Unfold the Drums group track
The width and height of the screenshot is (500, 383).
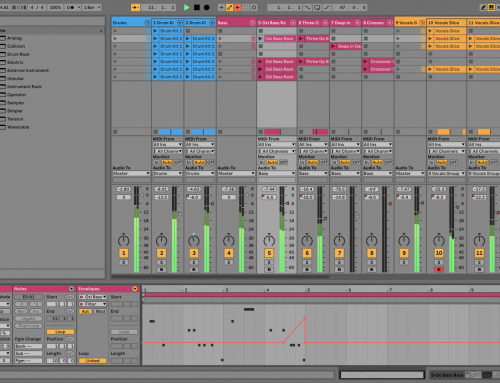[147, 23]
